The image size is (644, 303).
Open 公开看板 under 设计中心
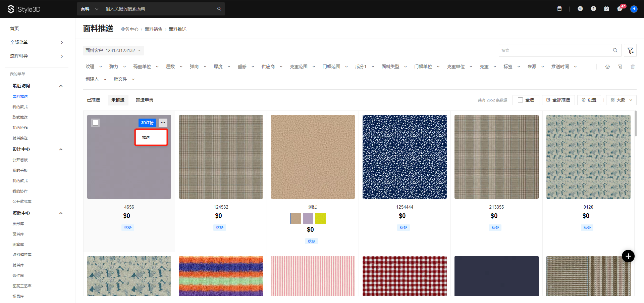(x=20, y=160)
